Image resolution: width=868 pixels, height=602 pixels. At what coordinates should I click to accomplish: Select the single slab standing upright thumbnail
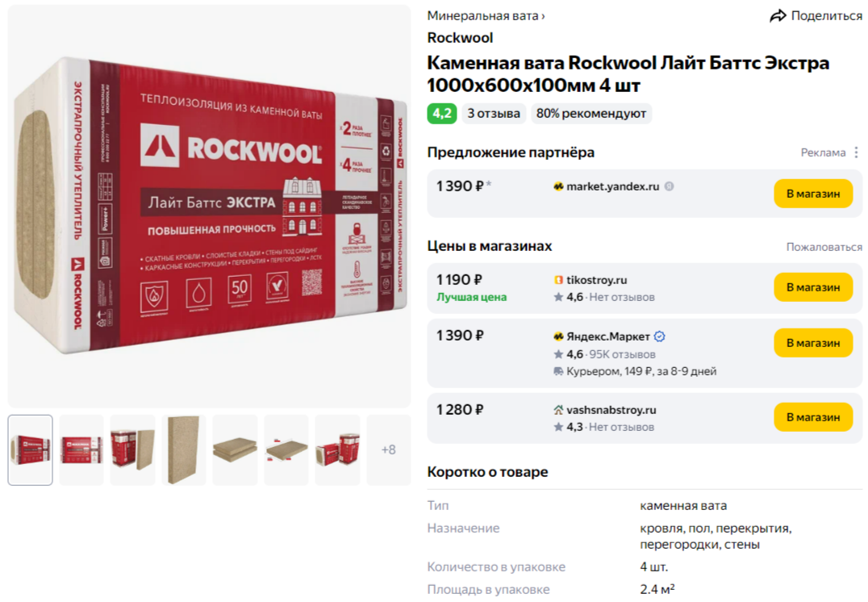coord(184,449)
